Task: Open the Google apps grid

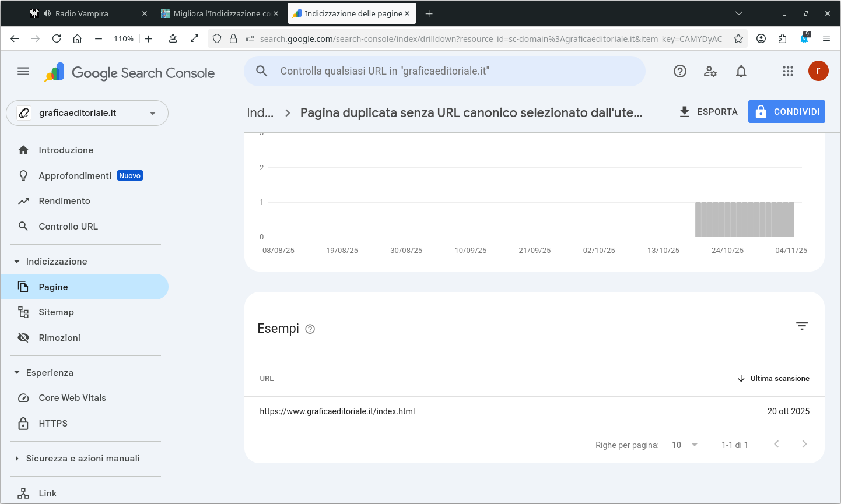Action: click(788, 72)
